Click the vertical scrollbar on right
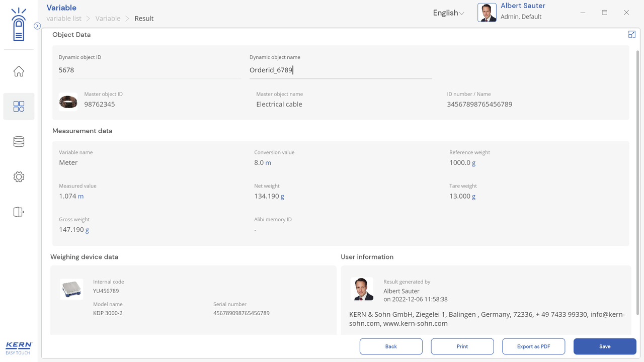Image resolution: width=644 pixels, height=362 pixels. pos(638,181)
